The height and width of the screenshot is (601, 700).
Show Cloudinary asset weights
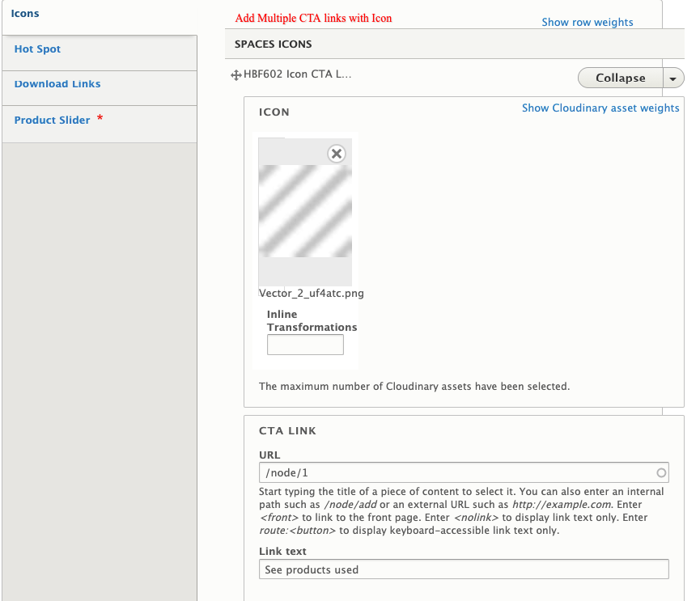[x=600, y=108]
